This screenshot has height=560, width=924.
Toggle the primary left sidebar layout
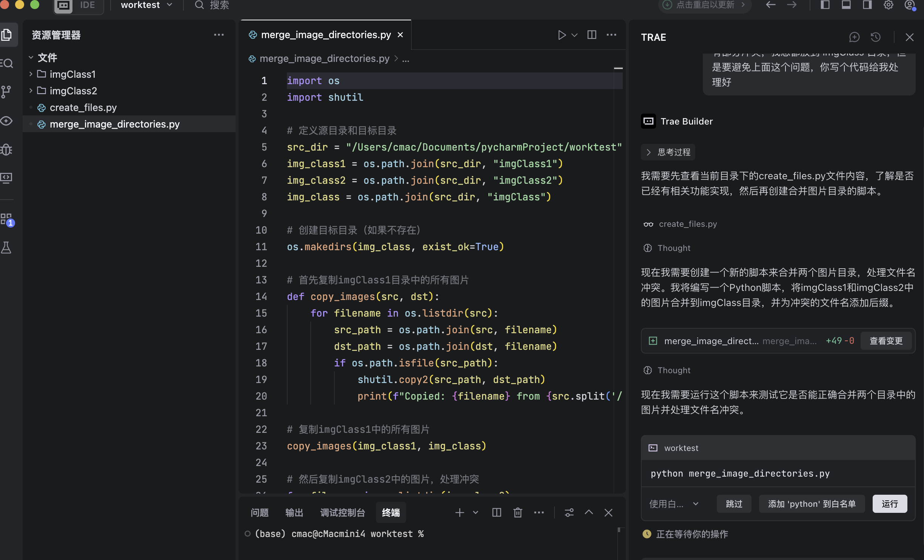tap(825, 5)
